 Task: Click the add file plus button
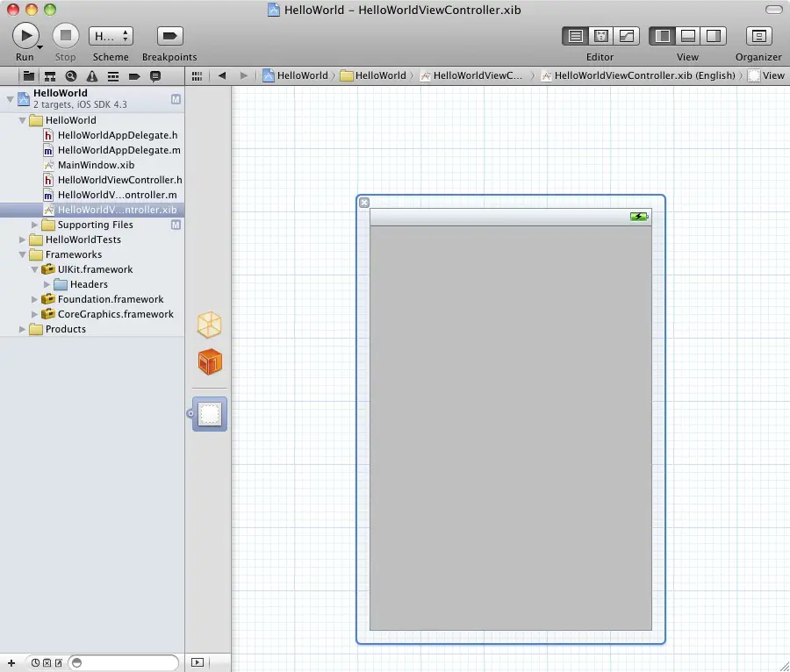click(x=11, y=662)
